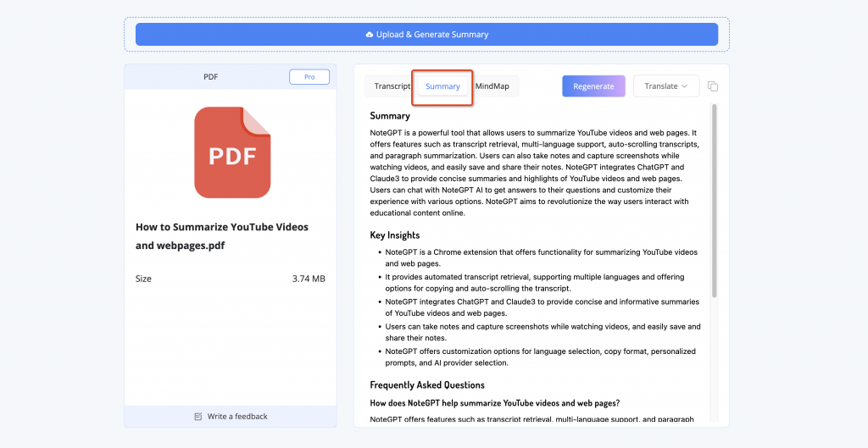Screen dimensions: 868x448
Task: Click the feedback pencil icon
Action: pos(198,417)
